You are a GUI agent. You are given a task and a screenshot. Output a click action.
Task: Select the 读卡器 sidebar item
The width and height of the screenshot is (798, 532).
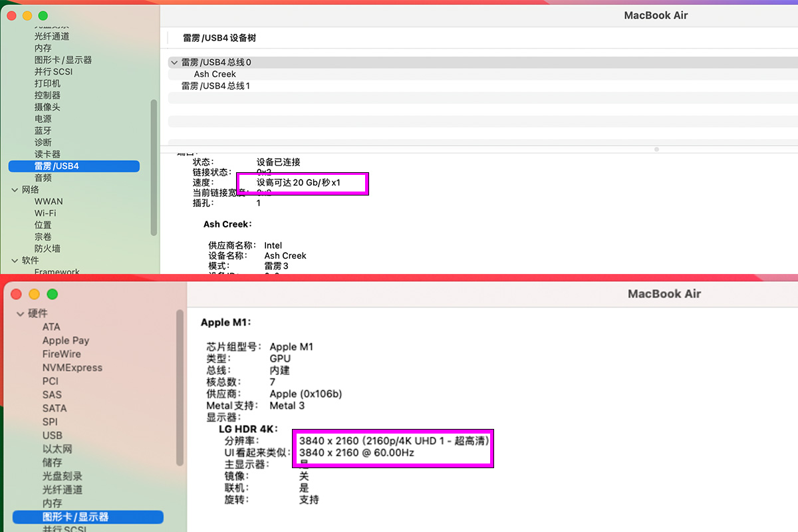click(47, 154)
